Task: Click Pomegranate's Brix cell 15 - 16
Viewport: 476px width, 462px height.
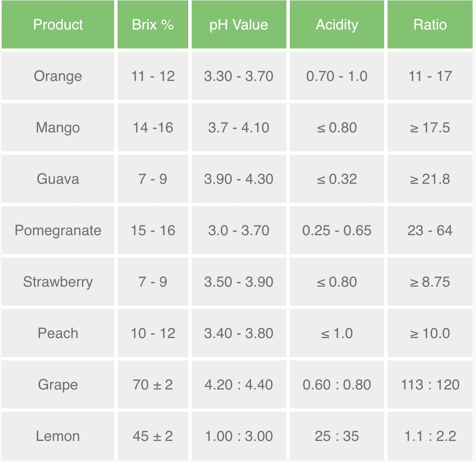Action: (153, 231)
